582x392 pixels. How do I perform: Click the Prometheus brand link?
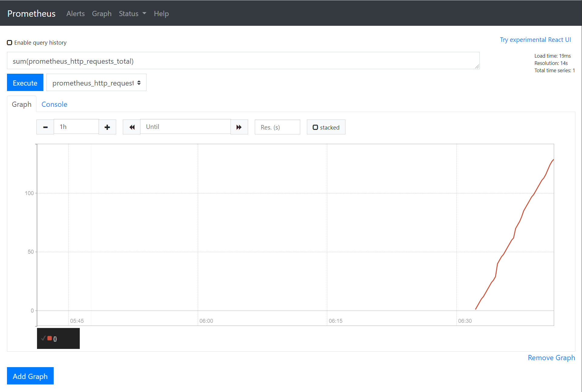point(32,14)
